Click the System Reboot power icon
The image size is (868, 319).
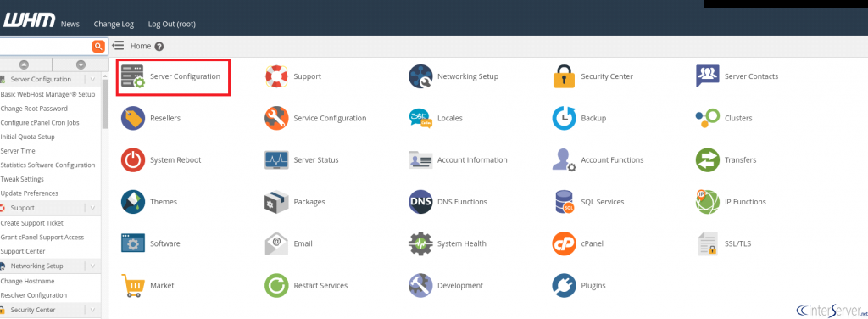[132, 160]
